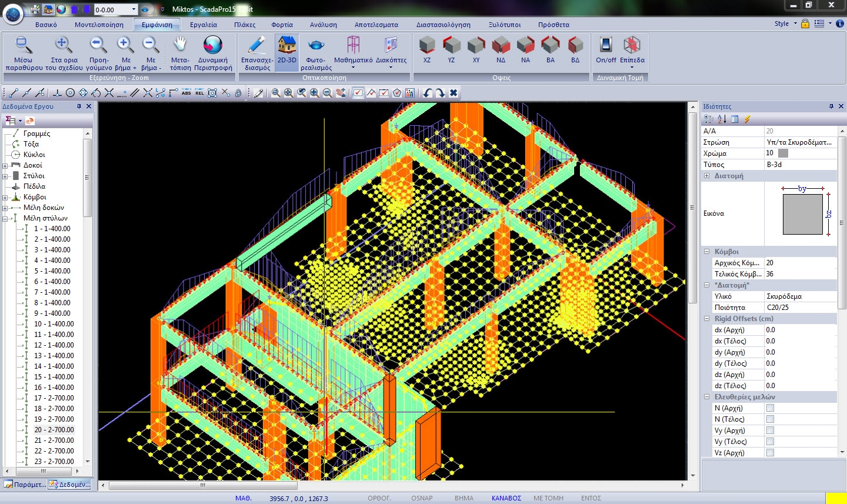Toggle Vz (Αρχή) release checkbox

point(770,453)
